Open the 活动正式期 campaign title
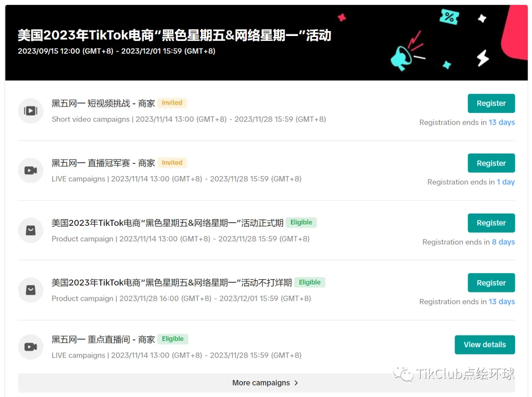Image resolution: width=532 pixels, height=397 pixels. [167, 223]
